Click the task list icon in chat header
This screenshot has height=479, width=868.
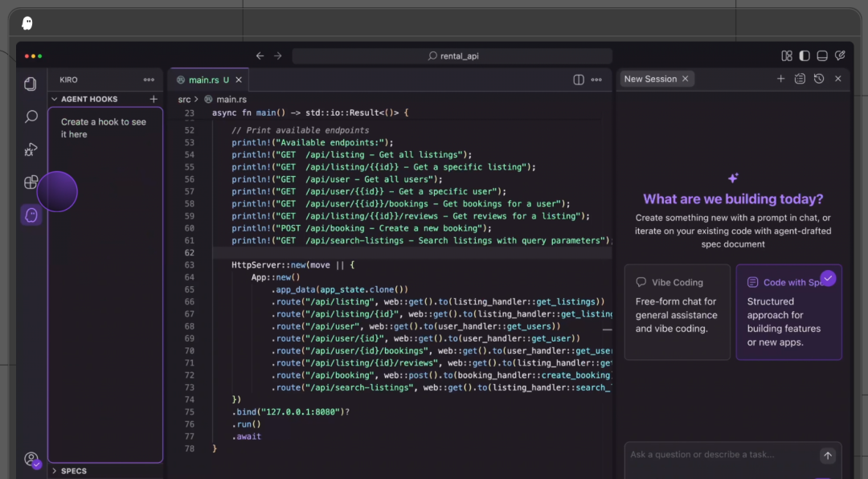coord(800,79)
